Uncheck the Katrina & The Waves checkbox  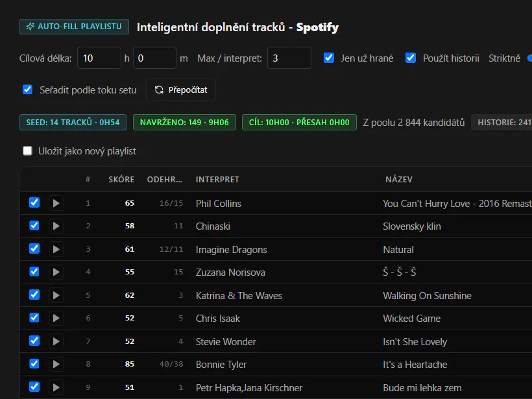(x=34, y=295)
